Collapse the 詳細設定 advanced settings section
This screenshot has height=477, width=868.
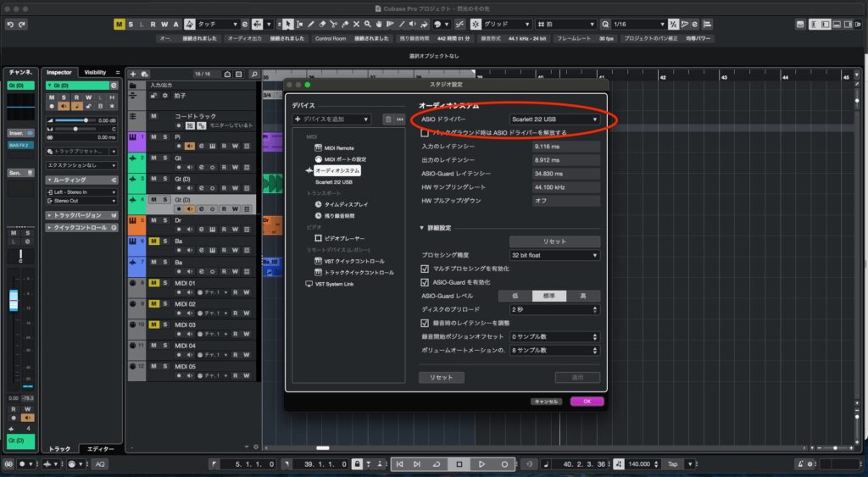click(422, 228)
